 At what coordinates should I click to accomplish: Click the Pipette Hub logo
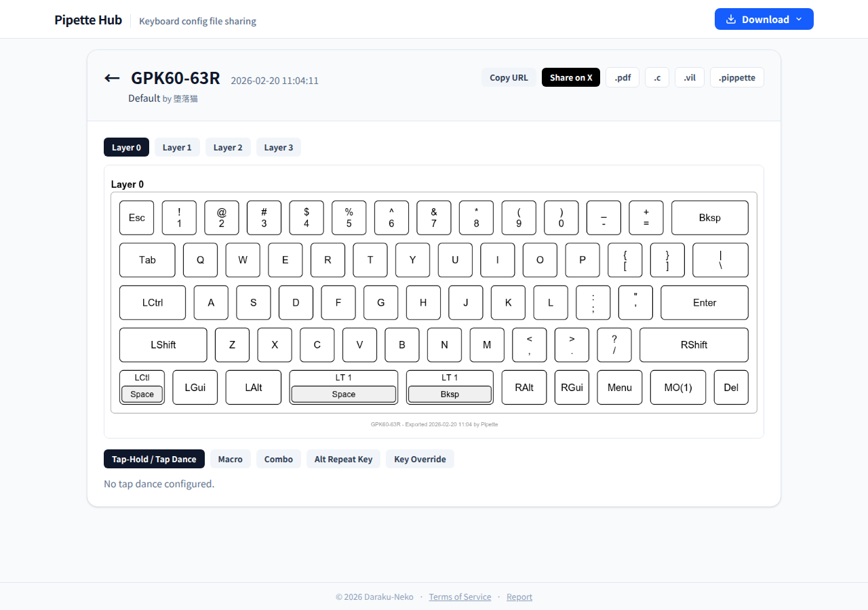coord(88,20)
